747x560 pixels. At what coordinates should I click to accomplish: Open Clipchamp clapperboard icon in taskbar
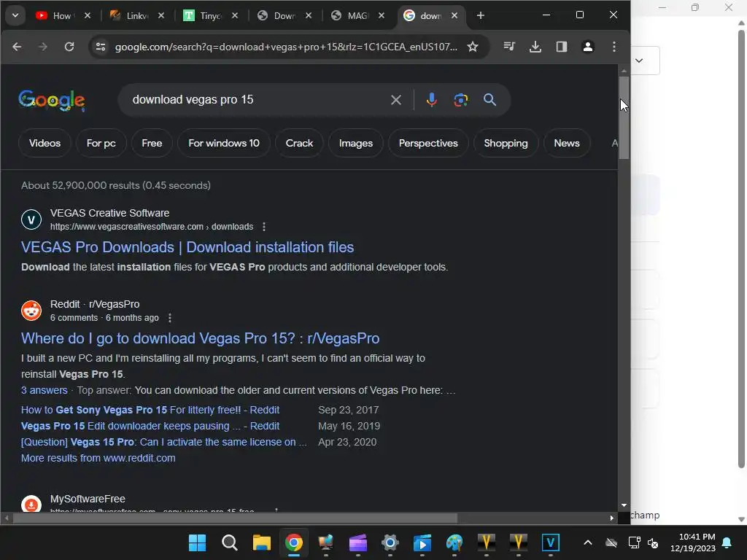357,542
